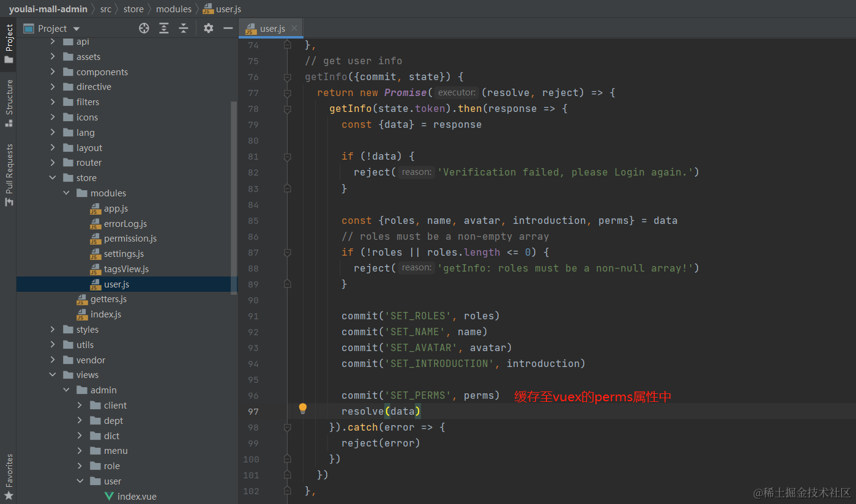This screenshot has width=856, height=504.
Task: Open tagsView.js file
Action: pyautogui.click(x=126, y=269)
